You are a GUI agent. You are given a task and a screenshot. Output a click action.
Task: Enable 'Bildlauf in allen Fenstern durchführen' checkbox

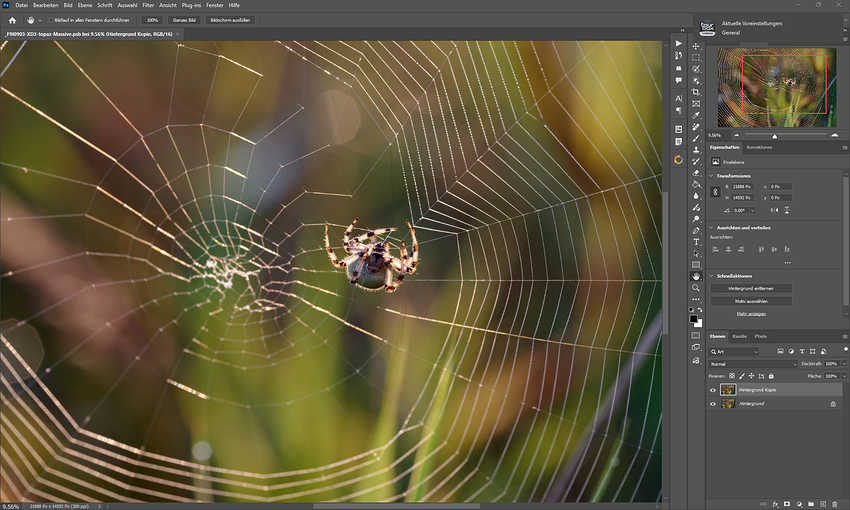(52, 20)
